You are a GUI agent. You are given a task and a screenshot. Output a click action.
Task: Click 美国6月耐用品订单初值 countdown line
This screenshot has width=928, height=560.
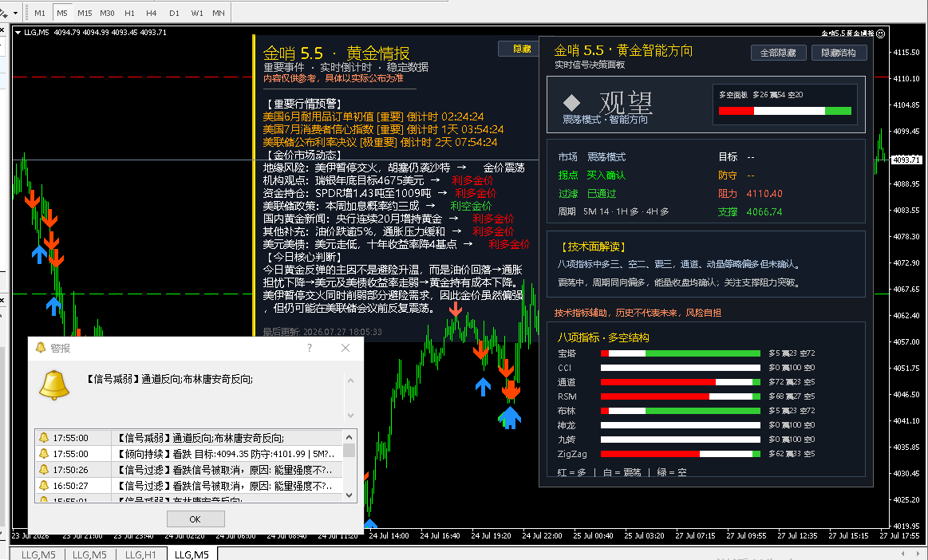[x=373, y=116]
